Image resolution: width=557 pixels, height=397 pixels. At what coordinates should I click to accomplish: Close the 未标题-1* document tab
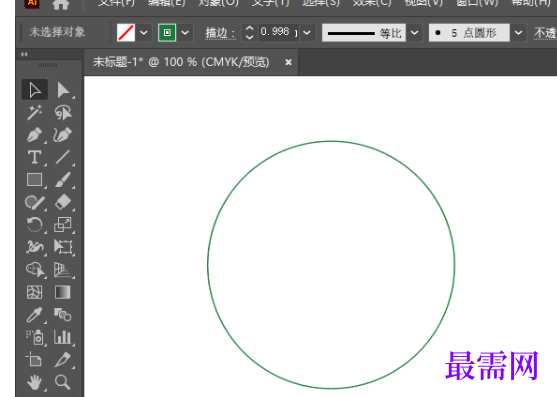click(288, 62)
